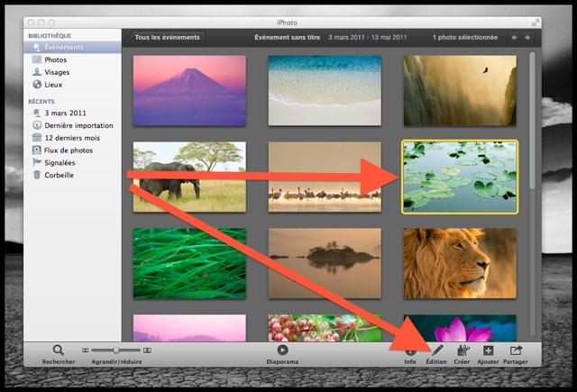
Task: Select the beach shoreline photo
Action: point(325,90)
